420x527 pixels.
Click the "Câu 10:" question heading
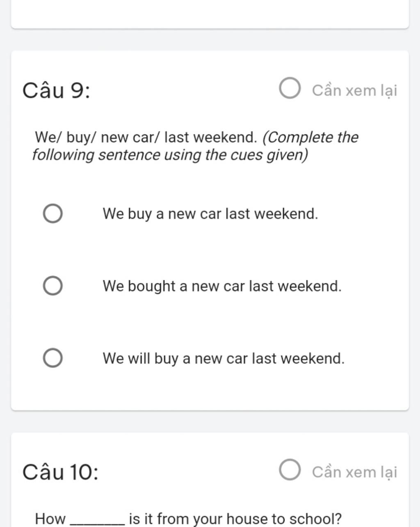click(x=60, y=472)
